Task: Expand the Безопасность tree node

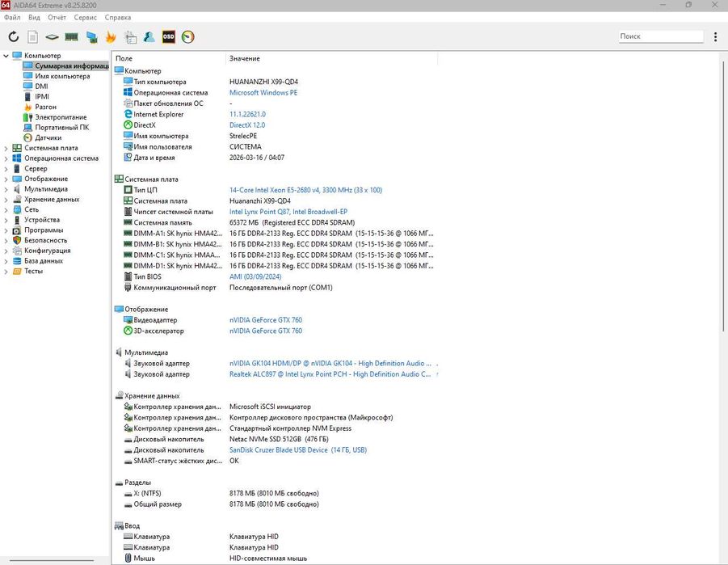Action: click(x=6, y=241)
